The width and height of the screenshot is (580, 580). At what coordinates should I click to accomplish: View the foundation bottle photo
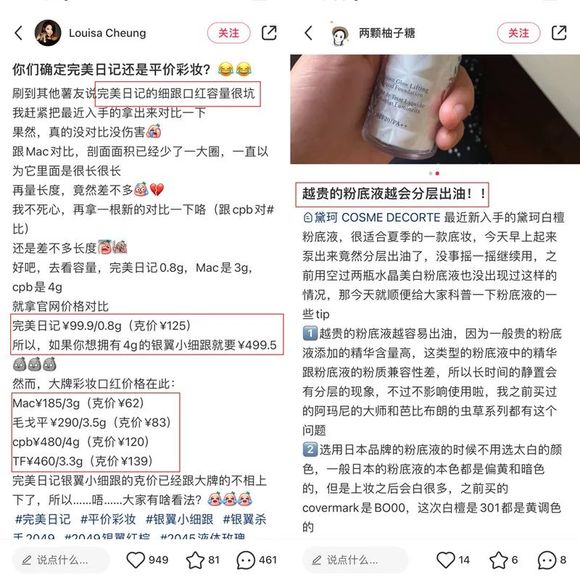click(435, 109)
